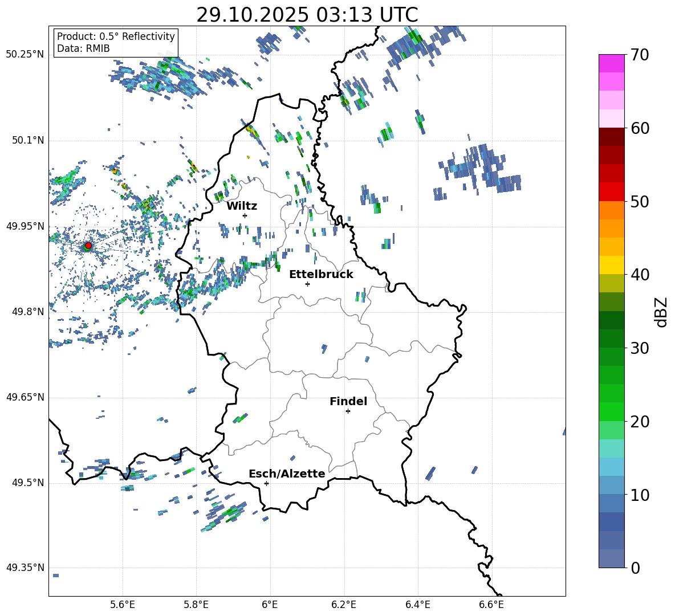The width and height of the screenshot is (675, 616).
Task: Click the red radar site marker
Action: click(x=88, y=246)
